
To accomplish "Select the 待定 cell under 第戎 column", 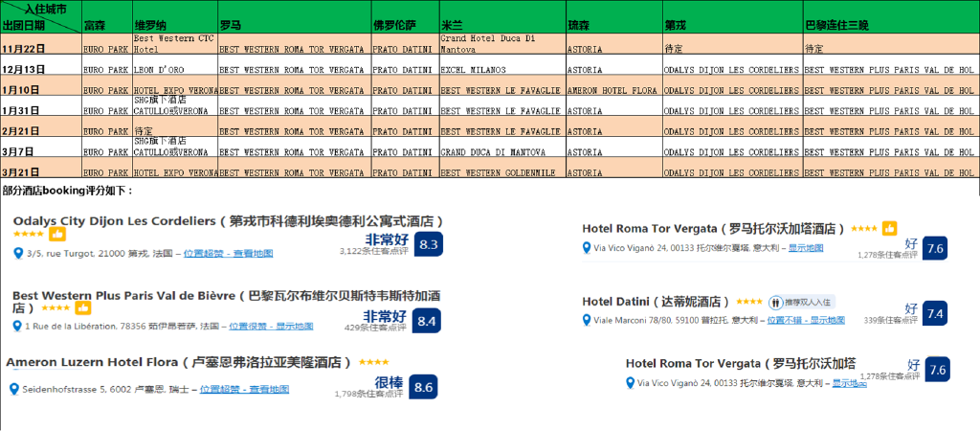I will 733,44.
